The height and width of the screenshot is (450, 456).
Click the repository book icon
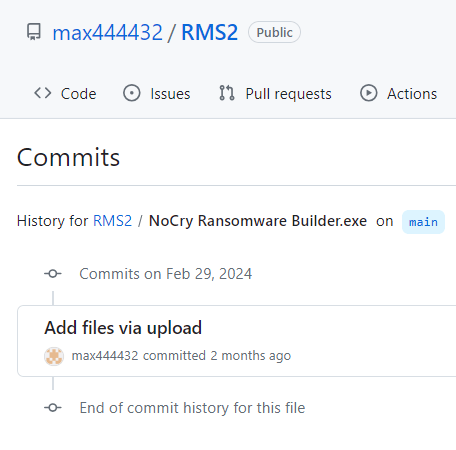pyautogui.click(x=34, y=32)
